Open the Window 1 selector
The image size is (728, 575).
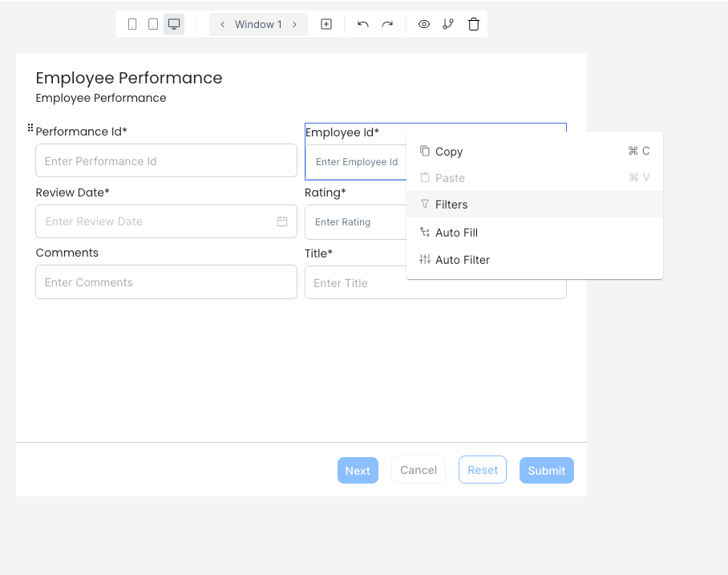[258, 24]
